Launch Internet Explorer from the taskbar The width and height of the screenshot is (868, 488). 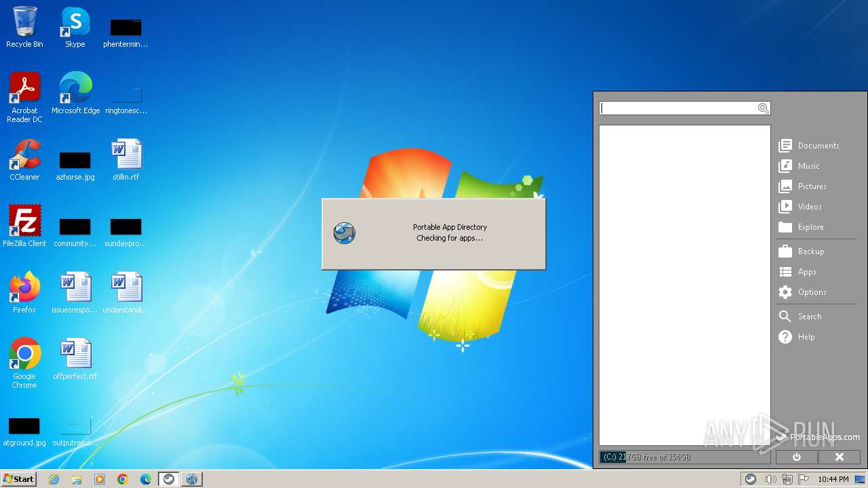[54, 479]
